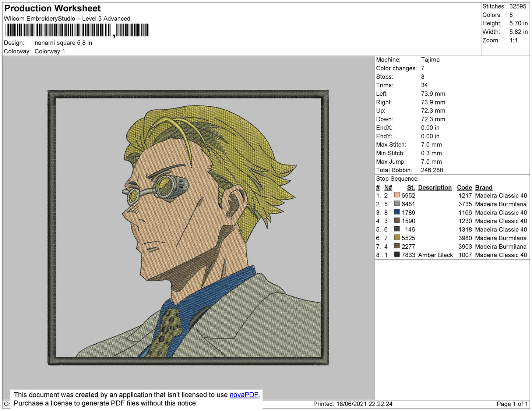Click the embroidered Nanami design preview
This screenshot has height=411, width=532.
[188, 227]
